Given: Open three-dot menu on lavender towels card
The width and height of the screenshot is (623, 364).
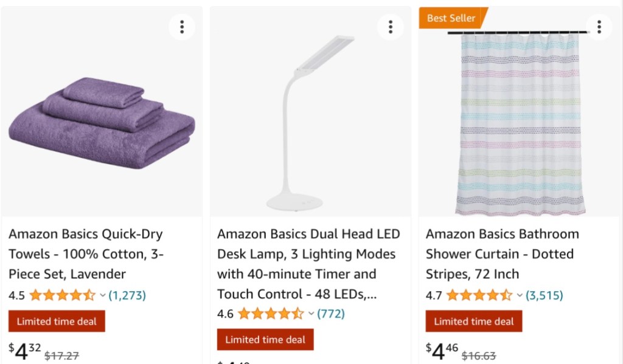Looking at the screenshot, I should pos(182,26).
